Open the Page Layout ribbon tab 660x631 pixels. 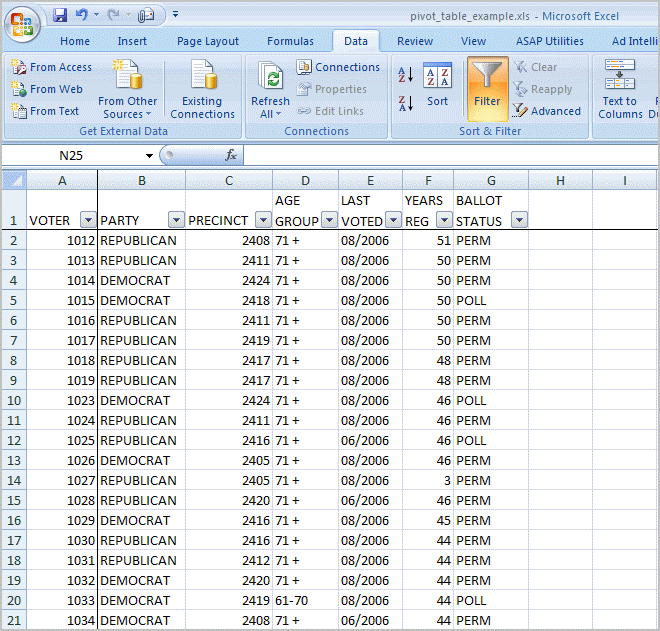(208, 41)
